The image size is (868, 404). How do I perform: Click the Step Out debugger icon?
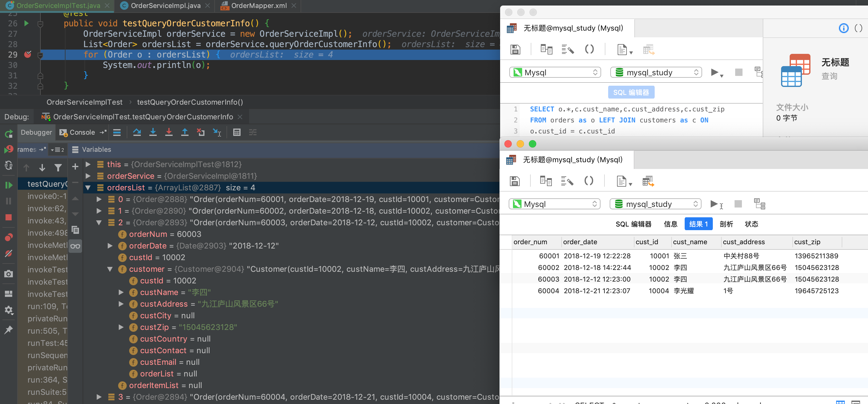point(185,133)
